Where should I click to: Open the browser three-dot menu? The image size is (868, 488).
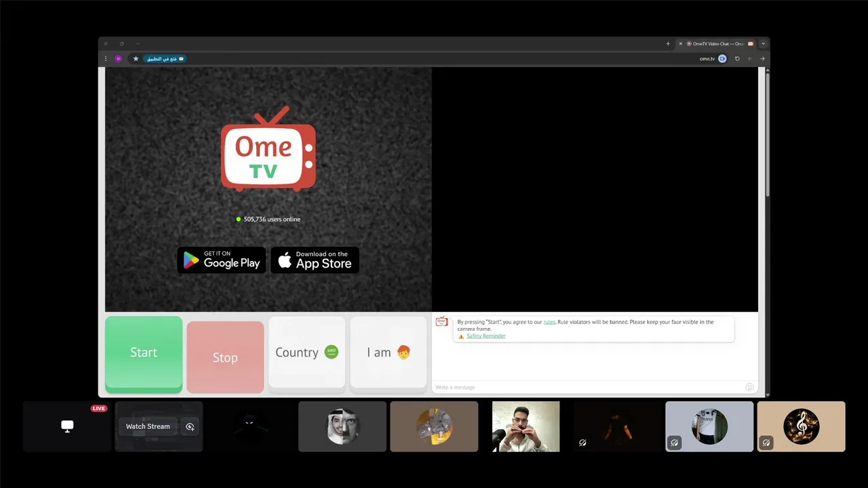click(x=106, y=59)
